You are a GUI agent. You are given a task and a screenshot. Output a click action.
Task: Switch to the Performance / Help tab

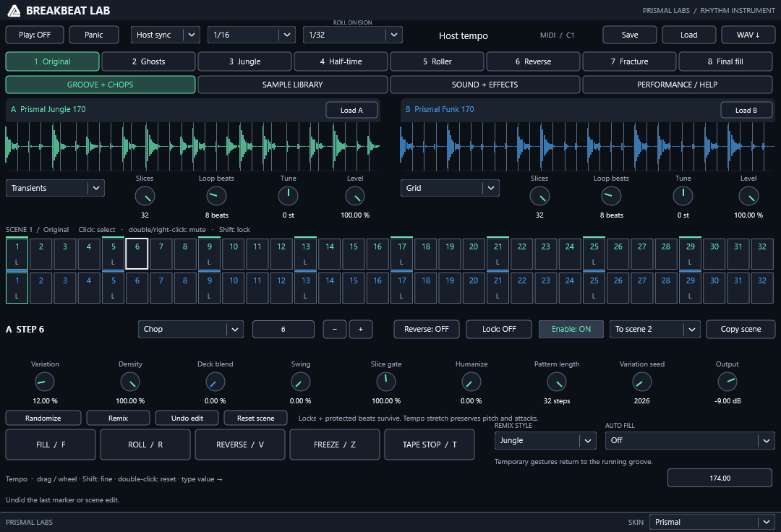click(x=678, y=85)
